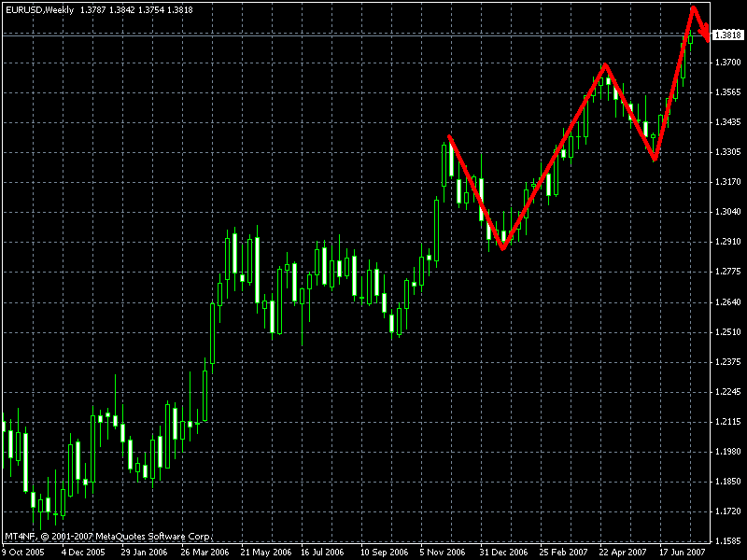The height and width of the screenshot is (560, 747).
Task: Select the 1.3842 high value in header
Action: pyautogui.click(x=122, y=10)
